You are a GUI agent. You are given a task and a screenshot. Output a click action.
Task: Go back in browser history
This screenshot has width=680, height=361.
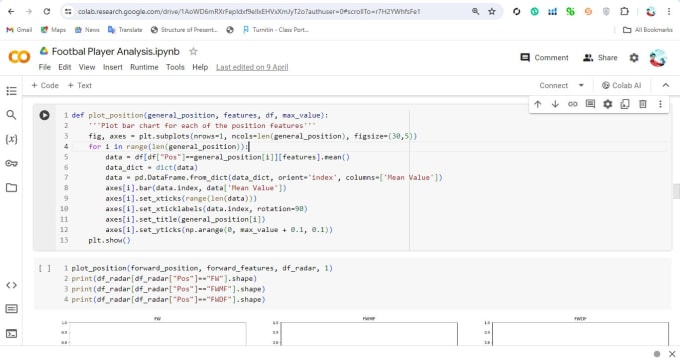pyautogui.click(x=11, y=12)
